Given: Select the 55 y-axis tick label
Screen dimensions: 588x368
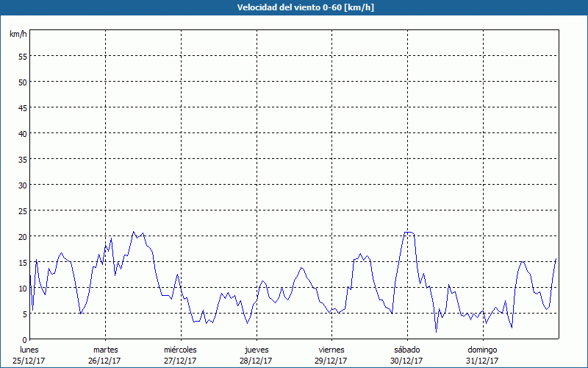Looking at the screenshot, I should [x=22, y=56].
